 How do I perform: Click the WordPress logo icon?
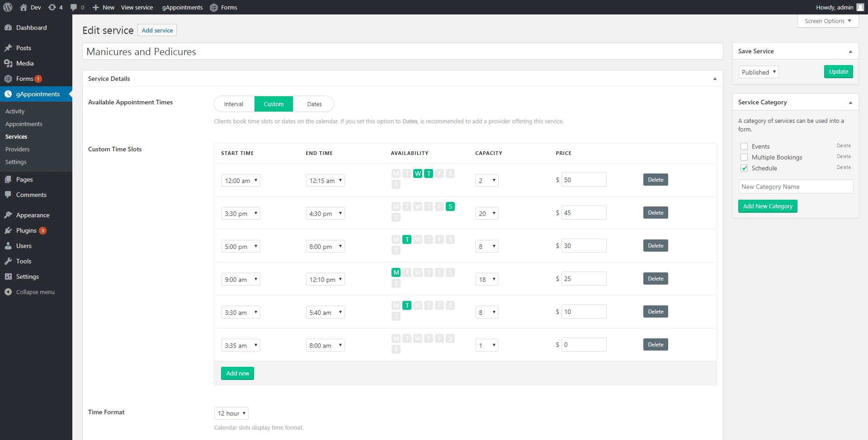pyautogui.click(x=8, y=7)
